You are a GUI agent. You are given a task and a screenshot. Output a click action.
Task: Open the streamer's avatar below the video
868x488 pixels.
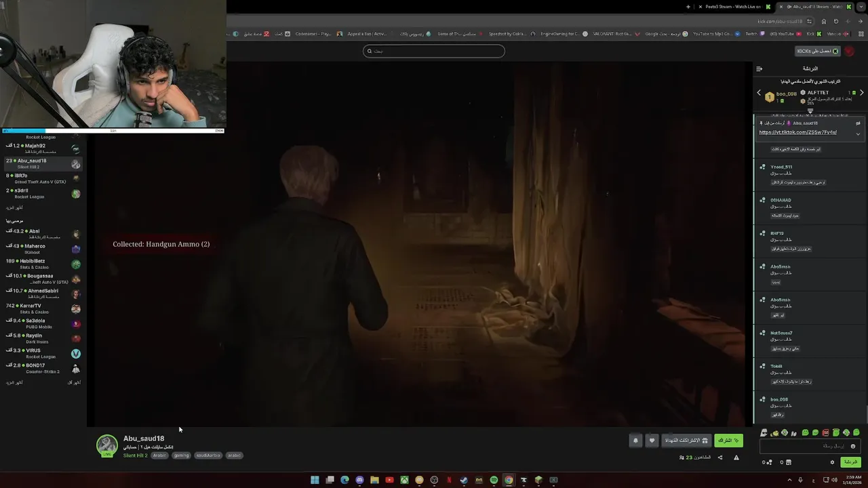pyautogui.click(x=106, y=445)
